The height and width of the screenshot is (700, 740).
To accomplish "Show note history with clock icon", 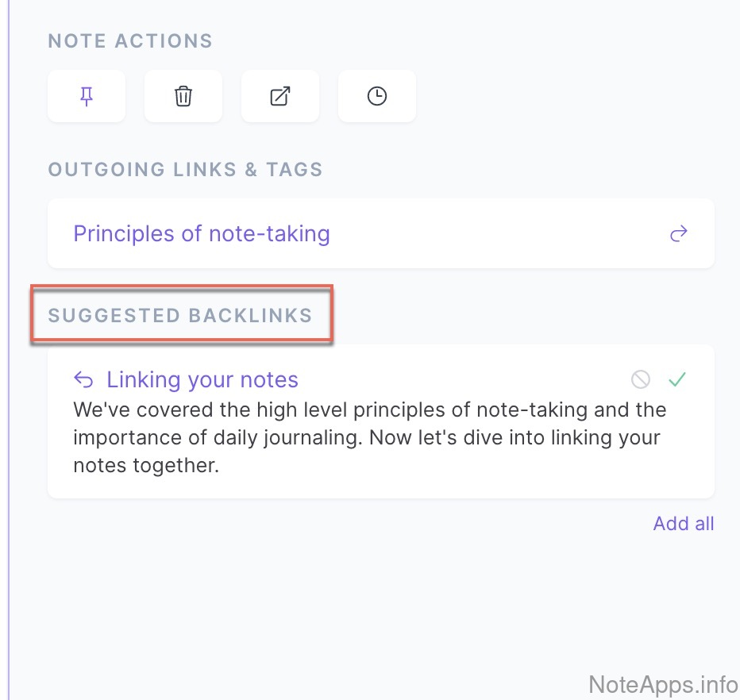I will (x=377, y=97).
